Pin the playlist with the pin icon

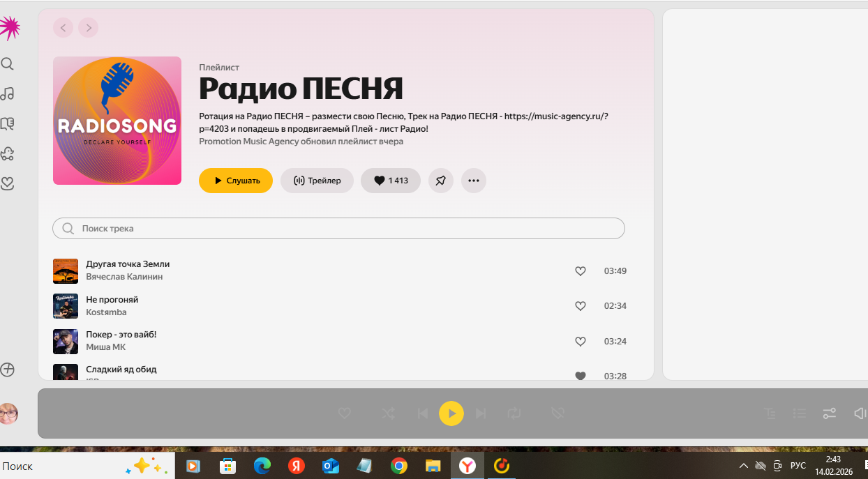440,181
